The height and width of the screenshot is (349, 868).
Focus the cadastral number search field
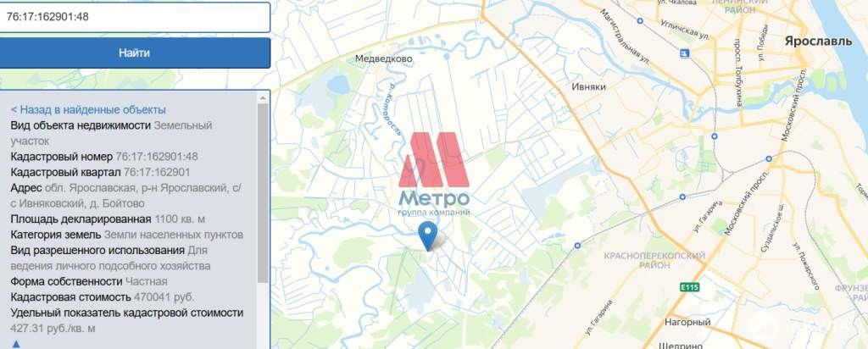click(134, 17)
